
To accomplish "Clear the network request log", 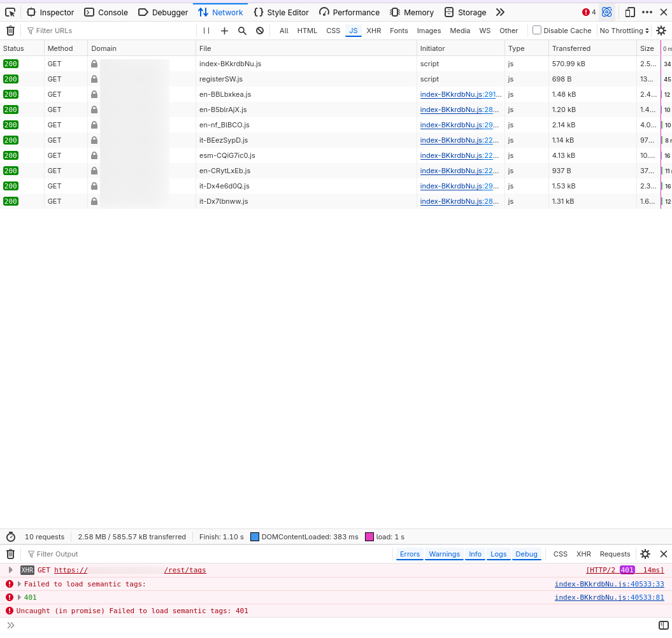I will coord(10,31).
